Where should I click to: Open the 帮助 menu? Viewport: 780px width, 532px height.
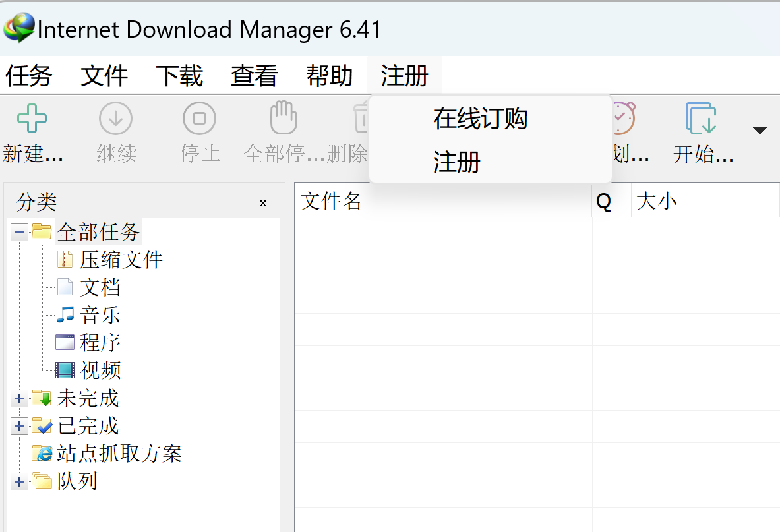click(329, 76)
